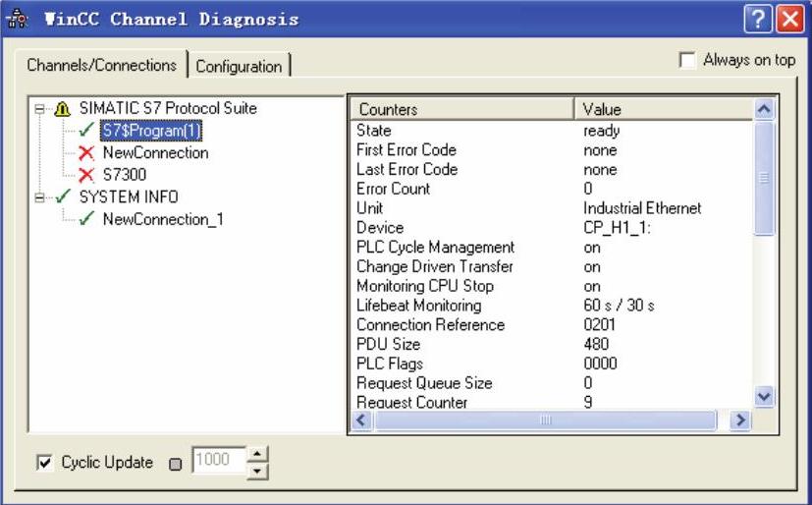The width and height of the screenshot is (812, 505).
Task: Click the PLC Flags row
Action: pos(552,364)
